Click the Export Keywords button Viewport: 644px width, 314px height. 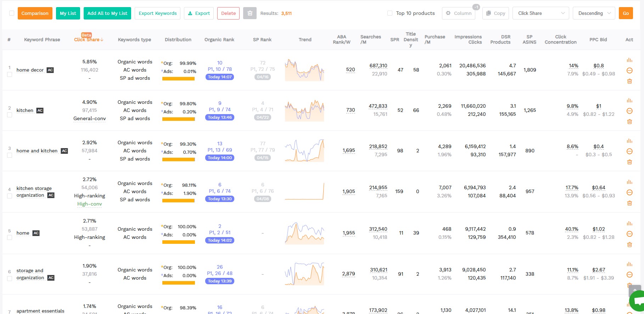(158, 13)
